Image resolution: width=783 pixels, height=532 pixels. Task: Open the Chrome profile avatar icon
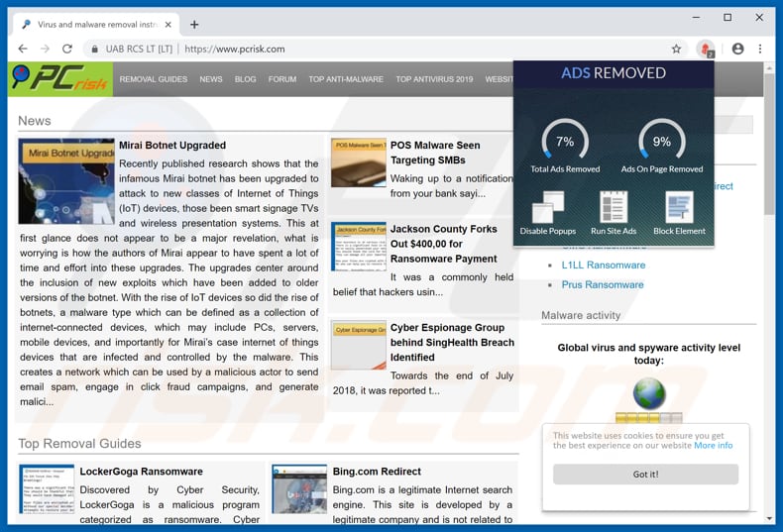coord(737,49)
